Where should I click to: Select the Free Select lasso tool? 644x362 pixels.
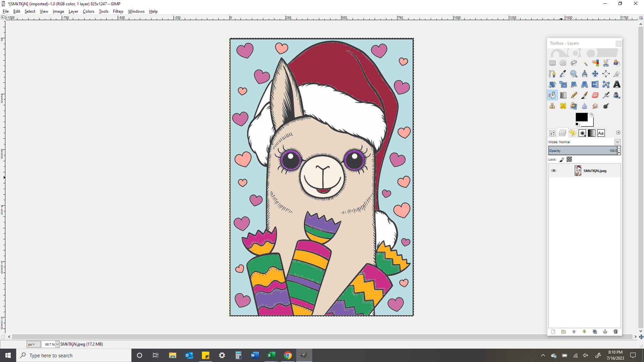(x=574, y=63)
